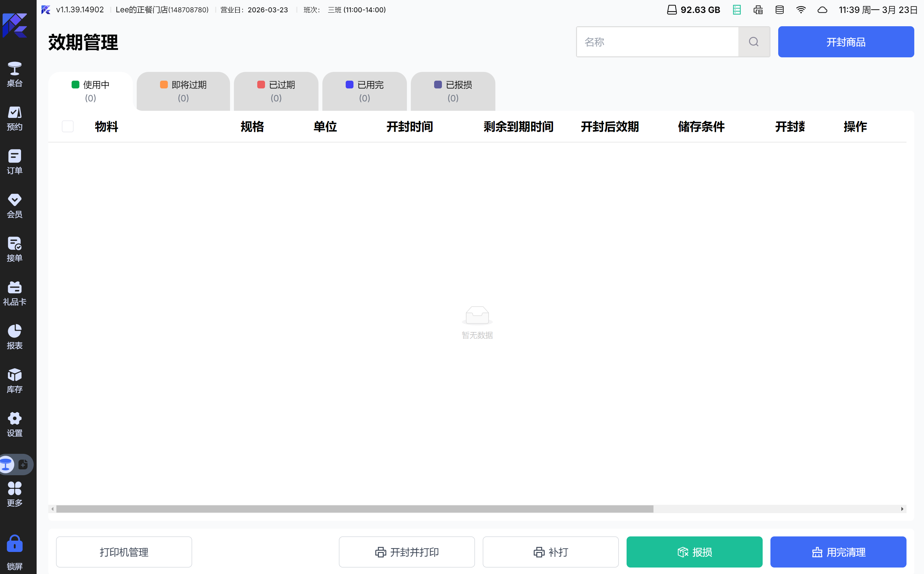Click the search magnifier icon

(x=754, y=42)
